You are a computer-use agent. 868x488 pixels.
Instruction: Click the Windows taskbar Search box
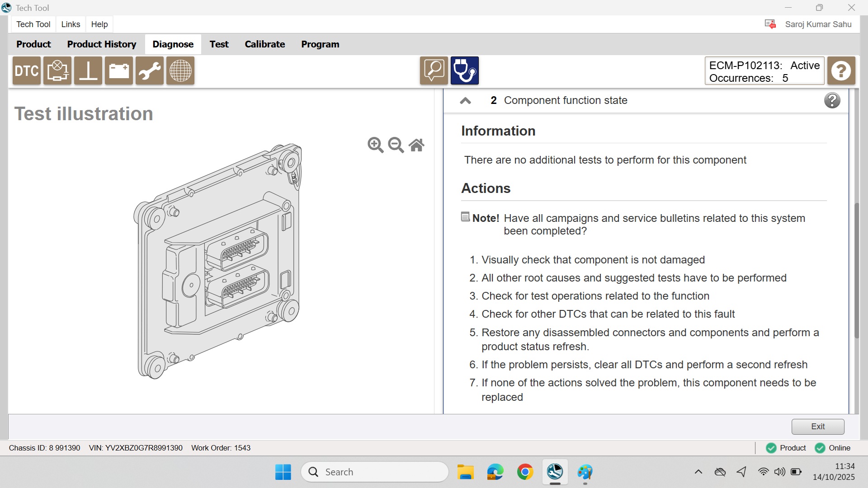pyautogui.click(x=374, y=472)
